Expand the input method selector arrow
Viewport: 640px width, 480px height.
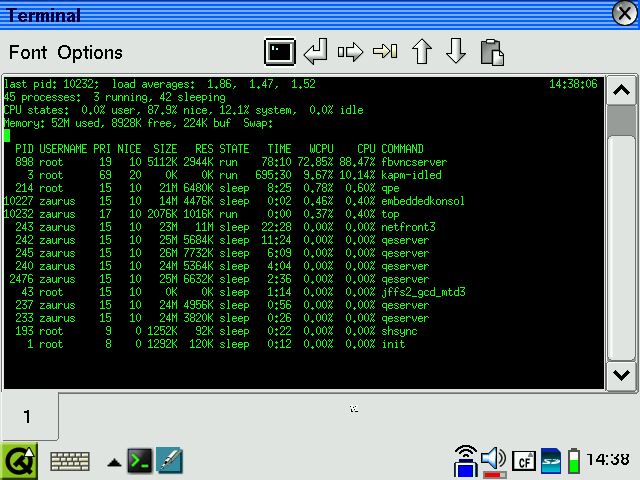tap(114, 462)
